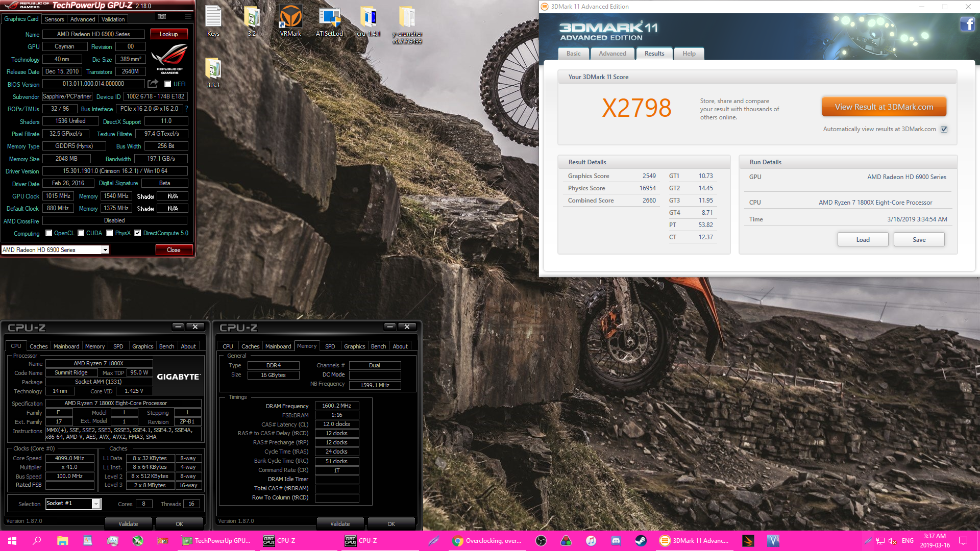Click the GPU name field in GPU-Z
Viewport: 980px width, 551px height.
point(93,34)
